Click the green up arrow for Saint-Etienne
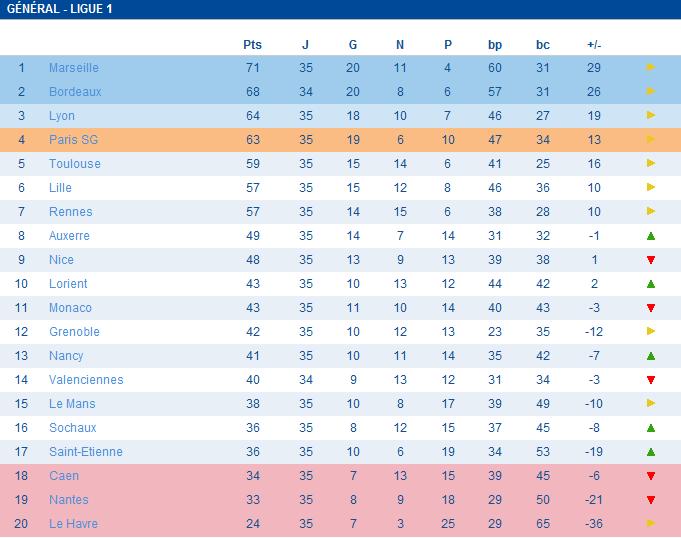The height and width of the screenshot is (538, 681). (x=650, y=452)
